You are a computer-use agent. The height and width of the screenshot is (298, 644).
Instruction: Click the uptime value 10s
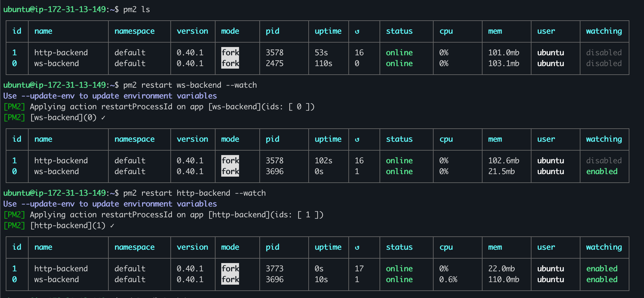321,279
